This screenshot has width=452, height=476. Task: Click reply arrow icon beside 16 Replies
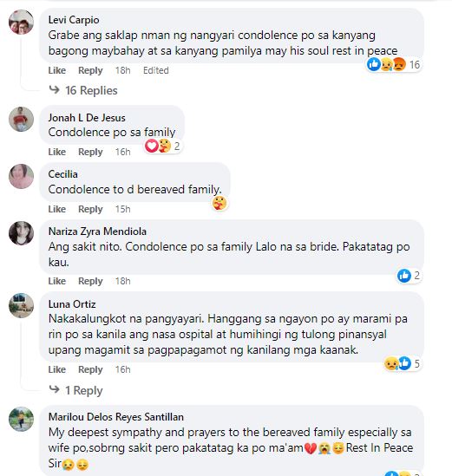click(54, 89)
